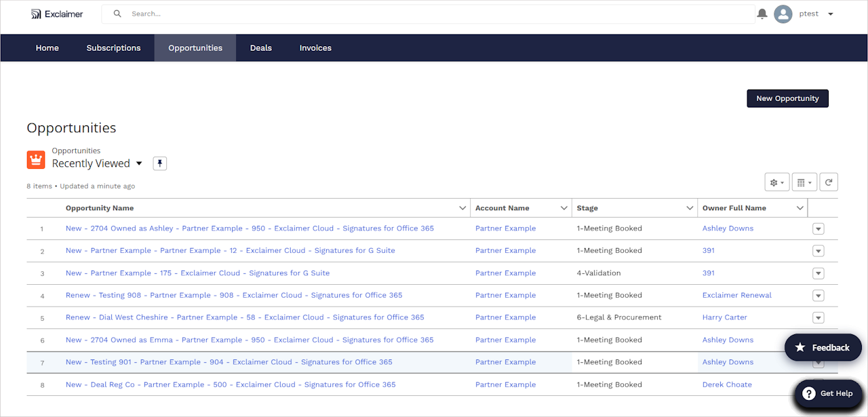
Task: Go to the Home tab
Action: (x=47, y=48)
